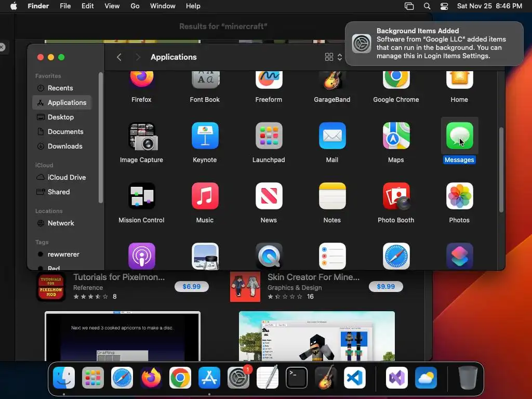
Task: Select QuickTime Player app icon
Action: click(269, 256)
